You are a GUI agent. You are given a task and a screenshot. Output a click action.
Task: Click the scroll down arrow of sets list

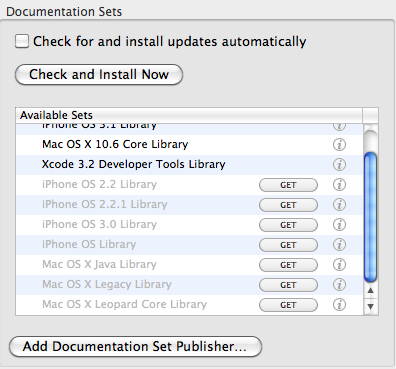click(x=370, y=306)
